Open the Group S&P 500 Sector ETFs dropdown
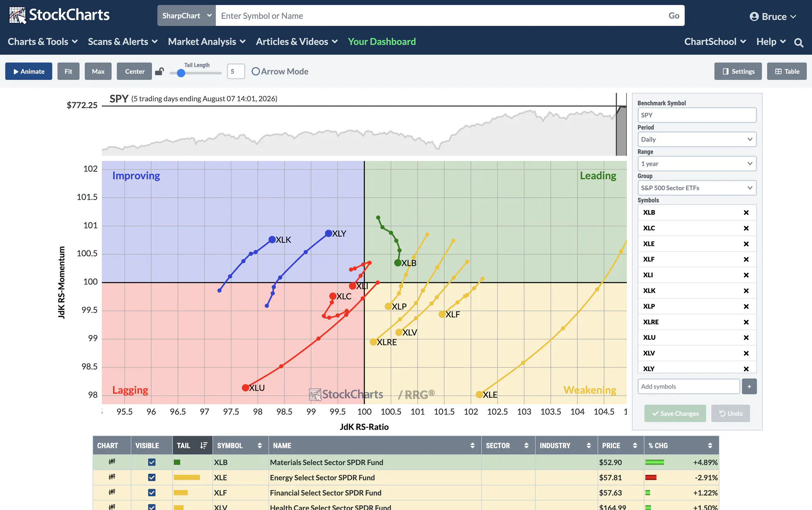Viewport: 812px width, 510px height. (x=696, y=188)
